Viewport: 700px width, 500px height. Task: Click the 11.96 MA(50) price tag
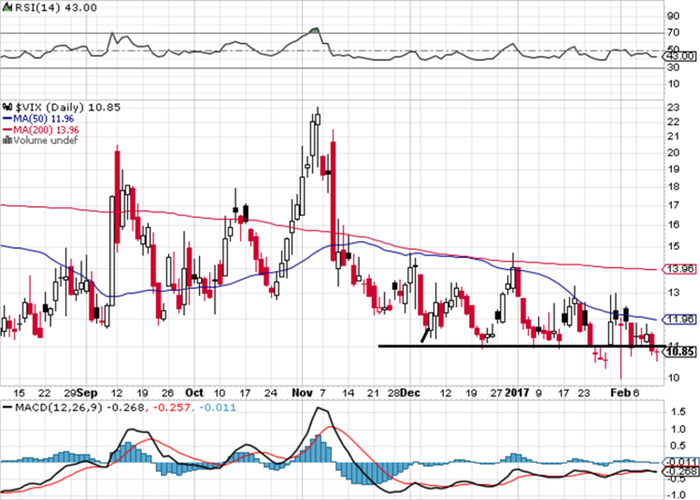[x=680, y=319]
